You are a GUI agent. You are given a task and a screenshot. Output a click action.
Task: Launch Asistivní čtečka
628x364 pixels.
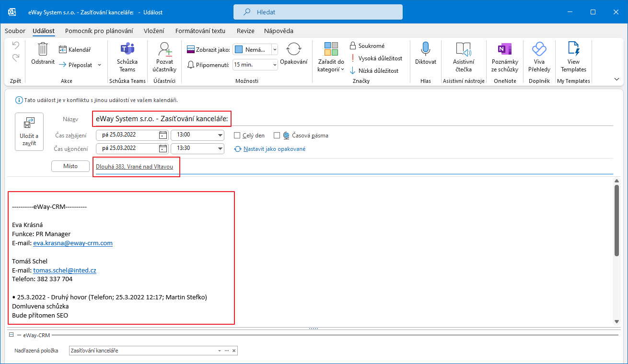464,57
